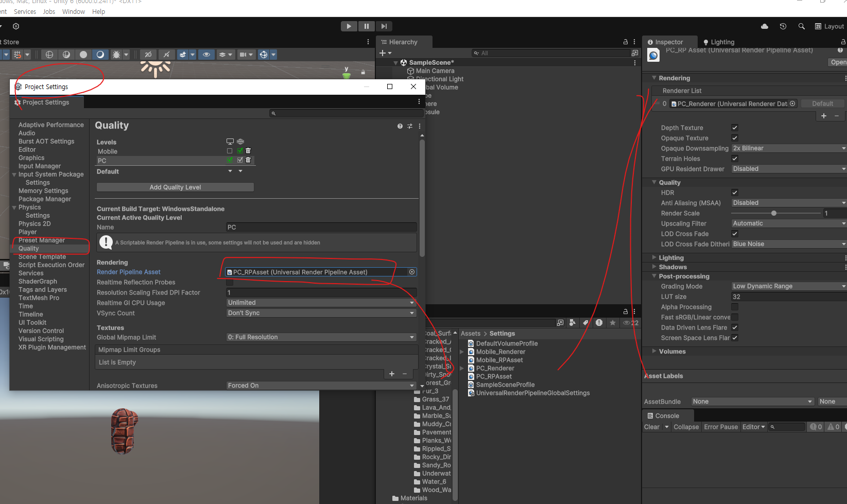Open the Window menu
Image resolution: width=847 pixels, height=504 pixels.
coord(74,11)
